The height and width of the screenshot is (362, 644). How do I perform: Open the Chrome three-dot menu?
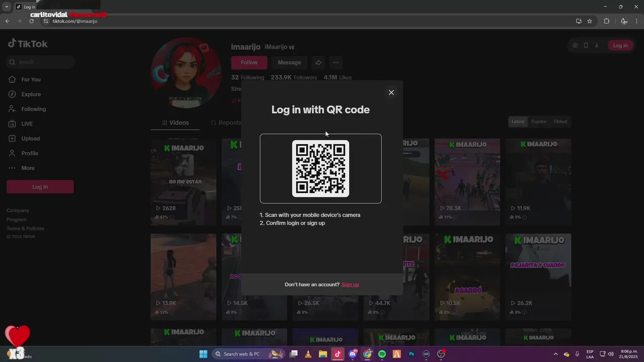tap(637, 21)
